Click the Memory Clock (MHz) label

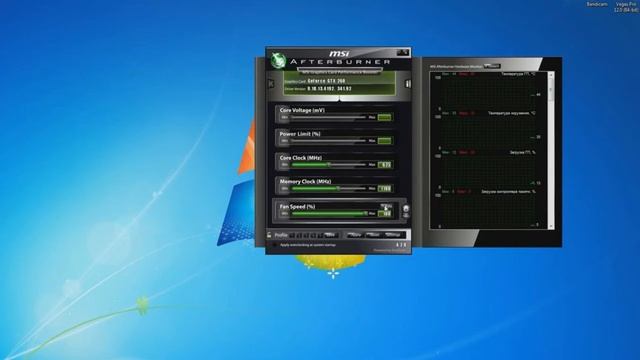click(305, 181)
